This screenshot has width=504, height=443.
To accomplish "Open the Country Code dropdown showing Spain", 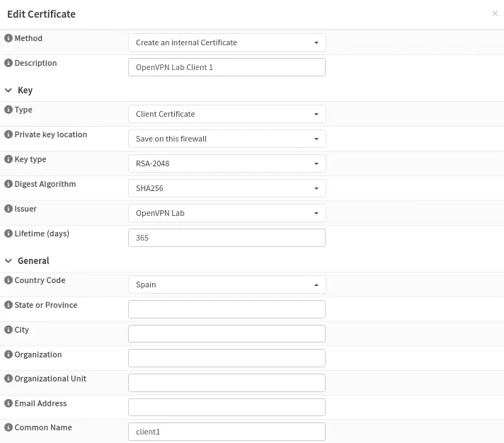I will click(227, 284).
